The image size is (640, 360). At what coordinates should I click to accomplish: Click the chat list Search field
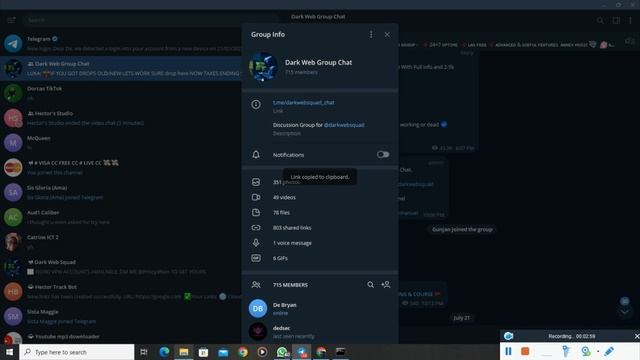coord(151,20)
